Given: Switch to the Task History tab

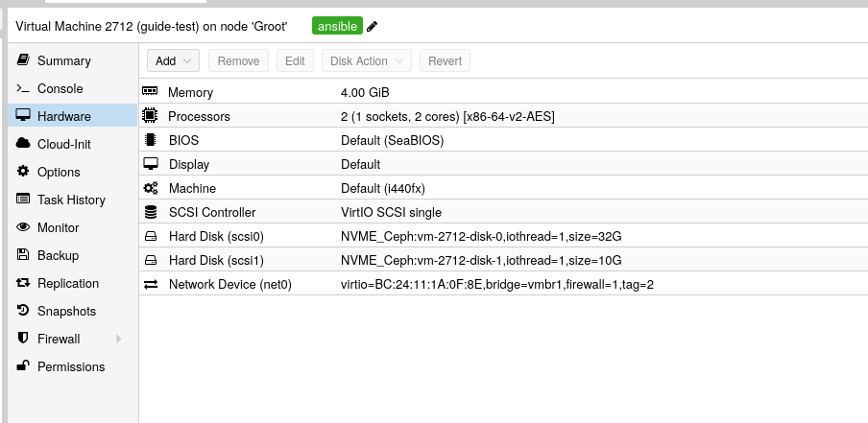Looking at the screenshot, I should point(71,200).
